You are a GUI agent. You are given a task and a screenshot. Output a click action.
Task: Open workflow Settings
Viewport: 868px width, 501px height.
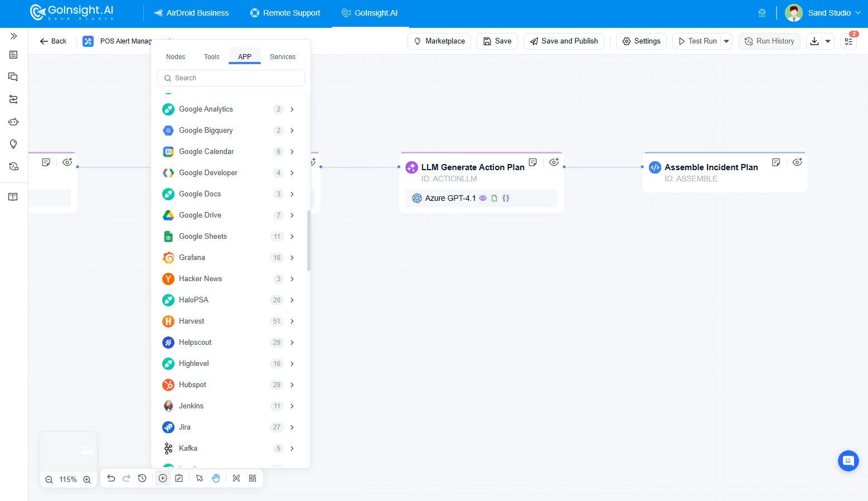(x=641, y=41)
